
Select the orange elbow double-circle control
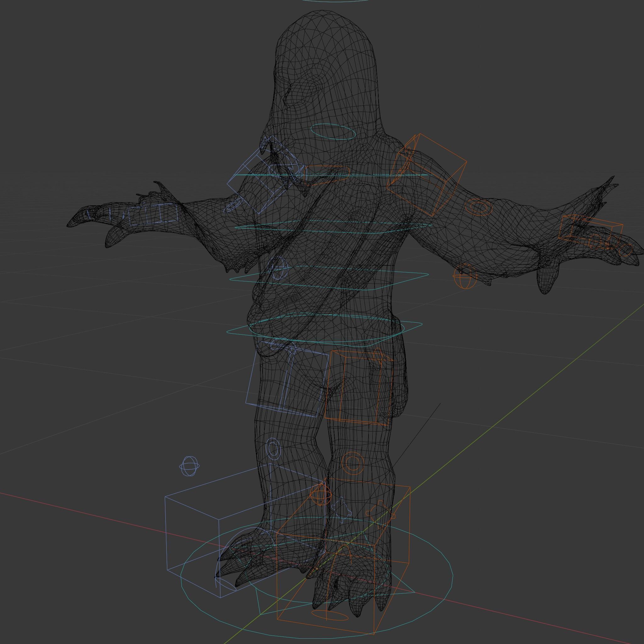tap(479, 207)
